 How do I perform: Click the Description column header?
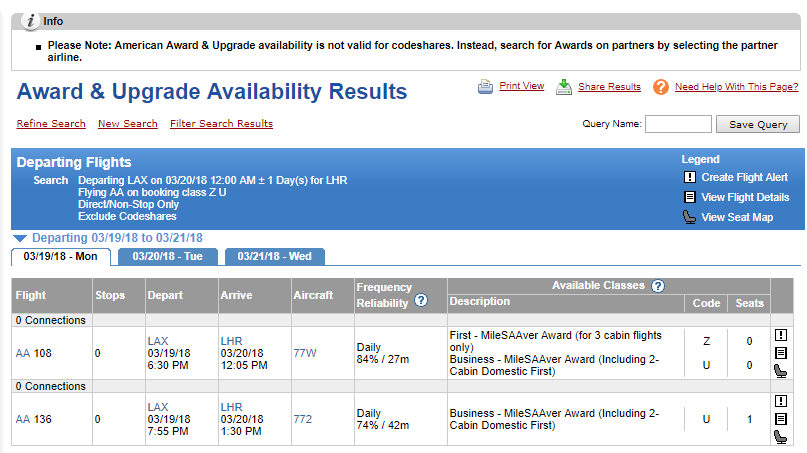[x=480, y=302]
